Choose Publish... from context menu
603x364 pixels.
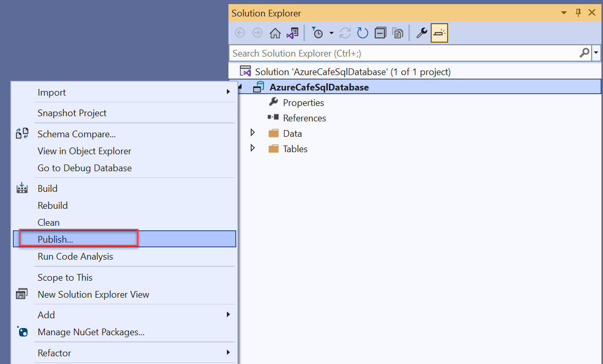(x=124, y=239)
